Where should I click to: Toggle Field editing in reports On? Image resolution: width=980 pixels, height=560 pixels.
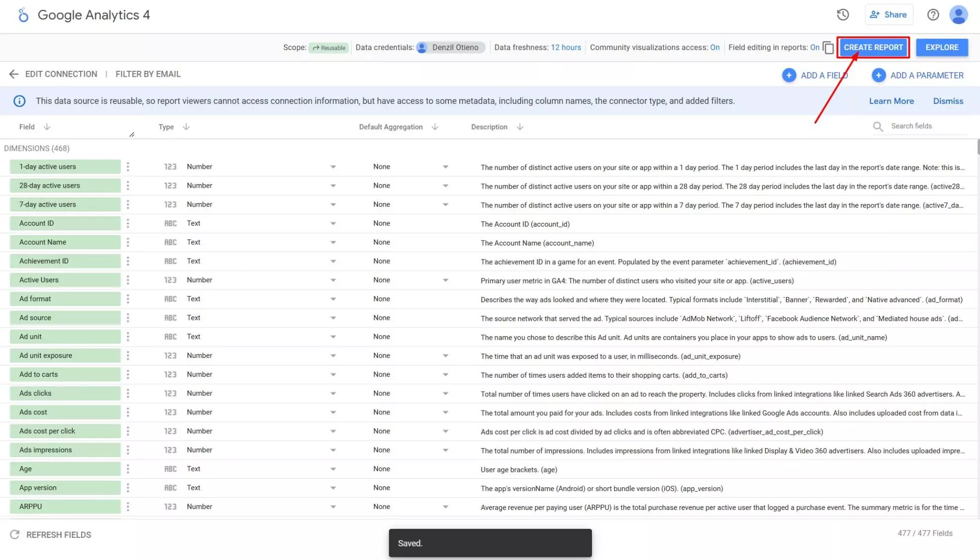(815, 48)
